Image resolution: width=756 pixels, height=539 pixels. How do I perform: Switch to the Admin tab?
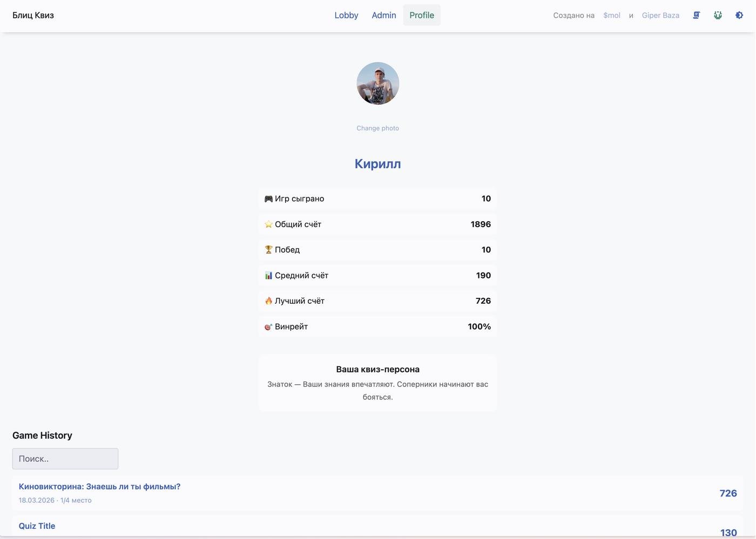pos(383,15)
